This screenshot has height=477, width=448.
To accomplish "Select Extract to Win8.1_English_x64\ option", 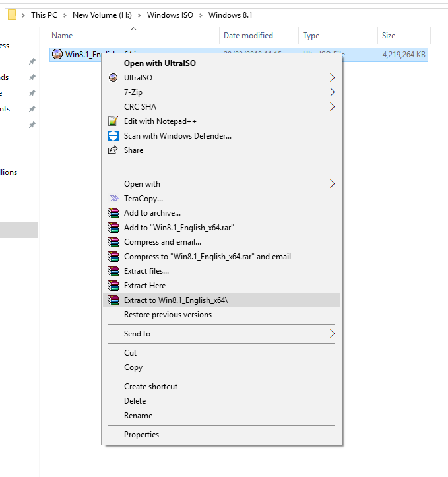I will [x=176, y=300].
